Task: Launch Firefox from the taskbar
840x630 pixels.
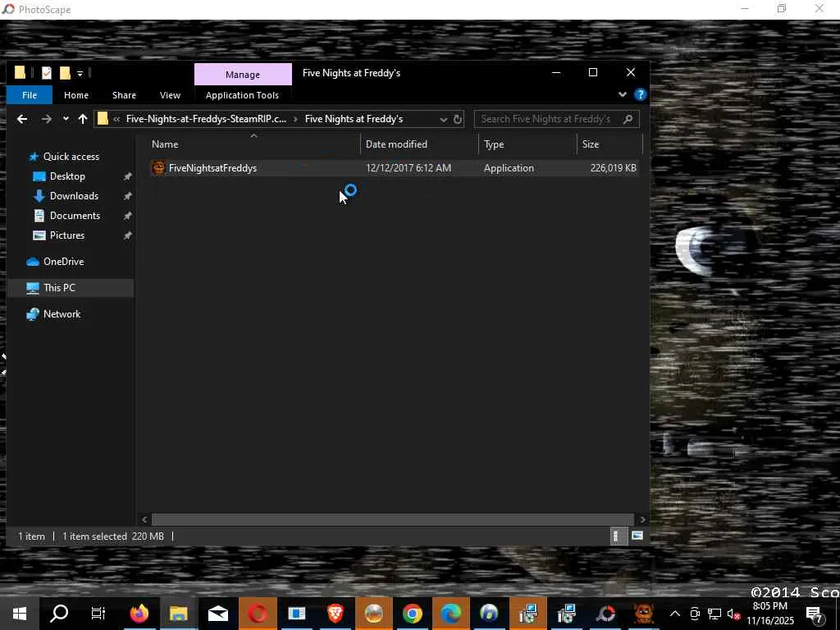Action: point(139,614)
